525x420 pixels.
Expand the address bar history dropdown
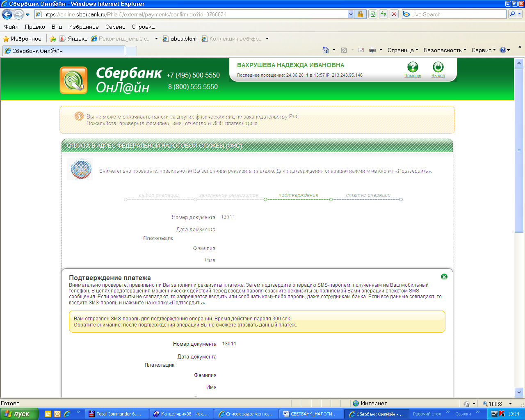pos(351,14)
